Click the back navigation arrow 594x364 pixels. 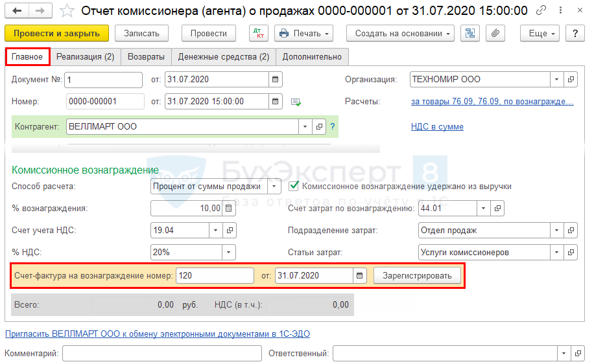(17, 10)
